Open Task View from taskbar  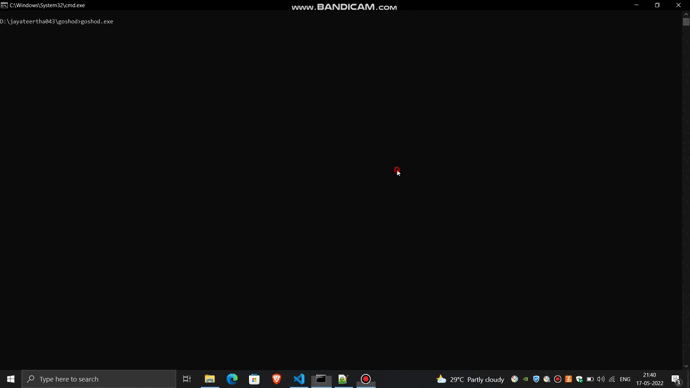point(187,379)
